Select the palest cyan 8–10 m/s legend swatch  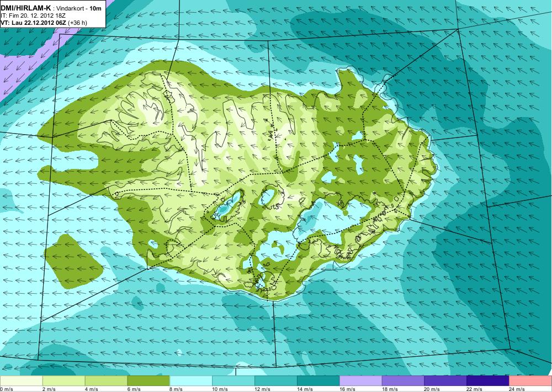click(x=191, y=381)
